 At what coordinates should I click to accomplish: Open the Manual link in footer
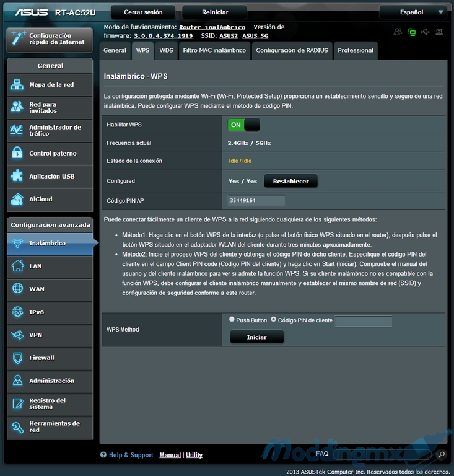coord(170,455)
